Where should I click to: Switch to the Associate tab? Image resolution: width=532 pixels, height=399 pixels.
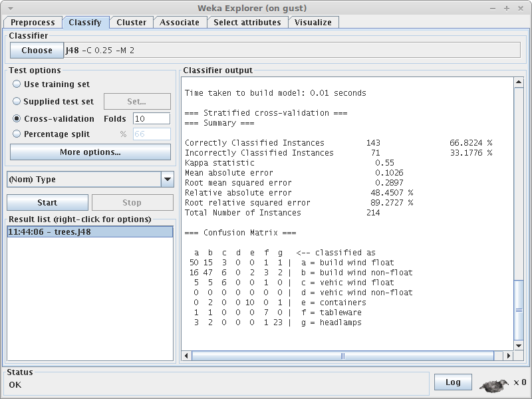(x=180, y=23)
